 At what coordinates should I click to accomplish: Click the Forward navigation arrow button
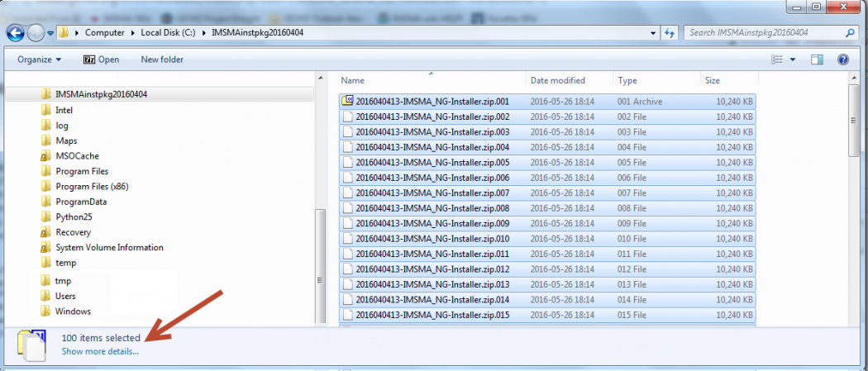(36, 33)
